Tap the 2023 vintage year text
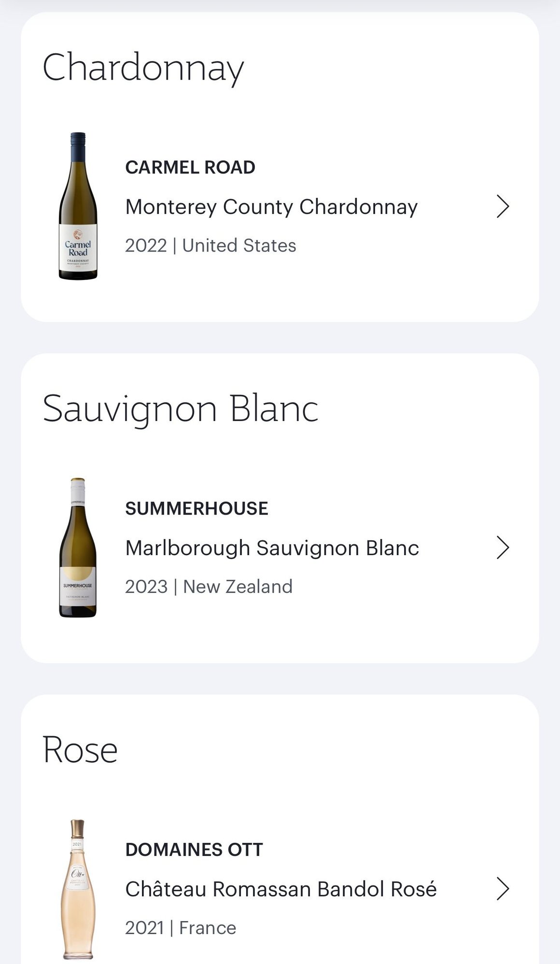This screenshot has height=964, width=560. (146, 587)
